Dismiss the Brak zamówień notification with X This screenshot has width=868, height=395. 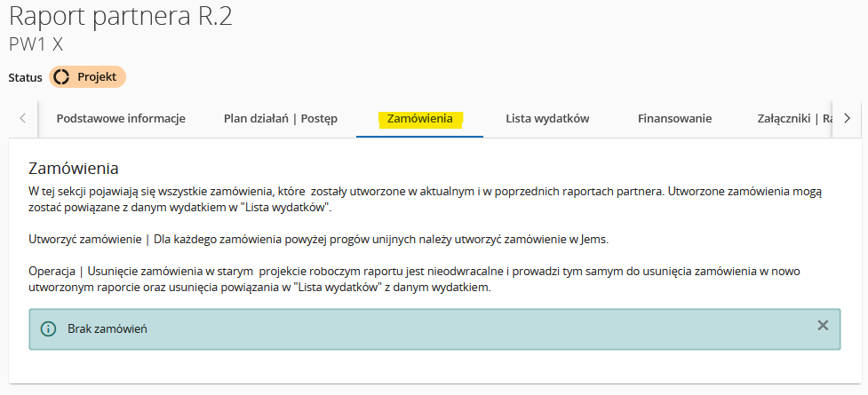pos(823,326)
